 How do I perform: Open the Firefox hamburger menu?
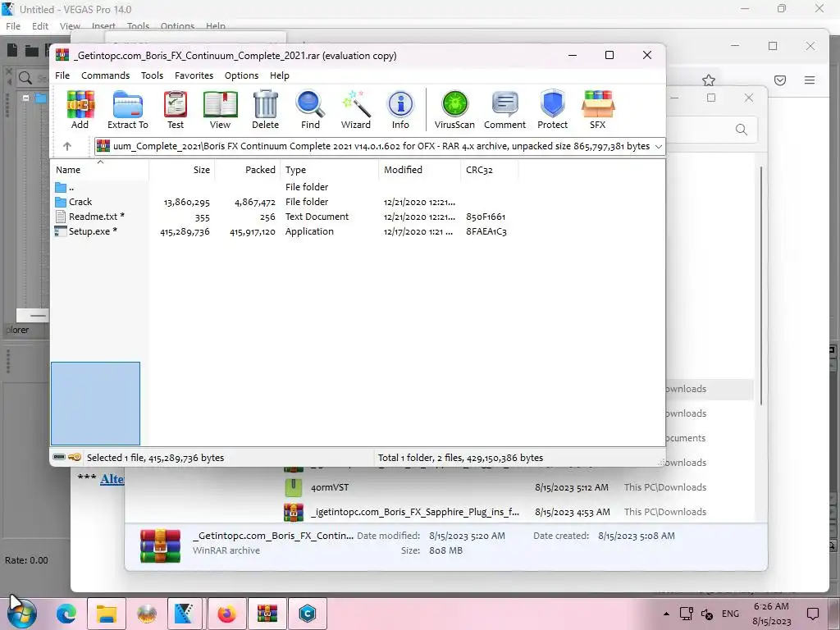point(810,80)
